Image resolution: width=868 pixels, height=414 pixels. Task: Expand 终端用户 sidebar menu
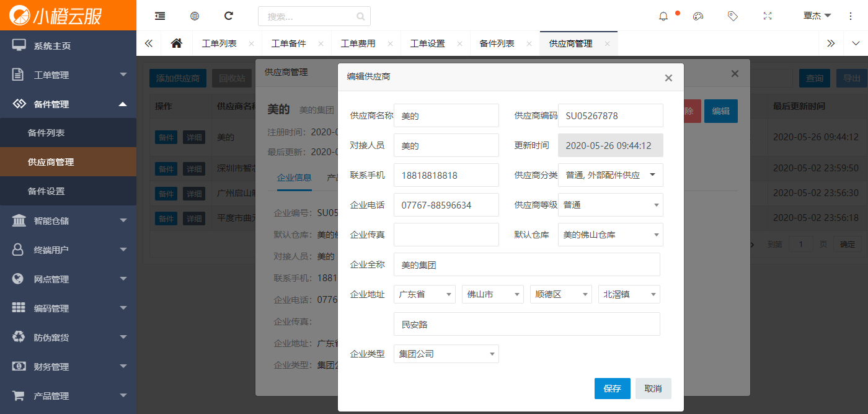tap(68, 250)
